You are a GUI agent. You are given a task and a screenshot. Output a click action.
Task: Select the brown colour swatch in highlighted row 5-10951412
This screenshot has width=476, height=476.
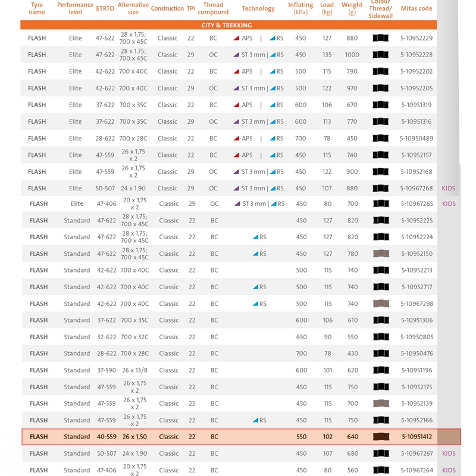pyautogui.click(x=381, y=437)
